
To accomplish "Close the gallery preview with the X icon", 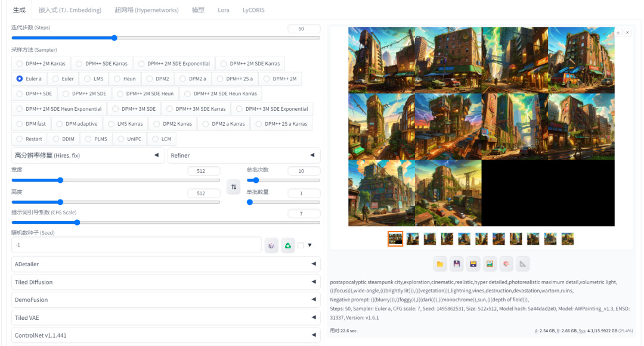I will coord(627,32).
